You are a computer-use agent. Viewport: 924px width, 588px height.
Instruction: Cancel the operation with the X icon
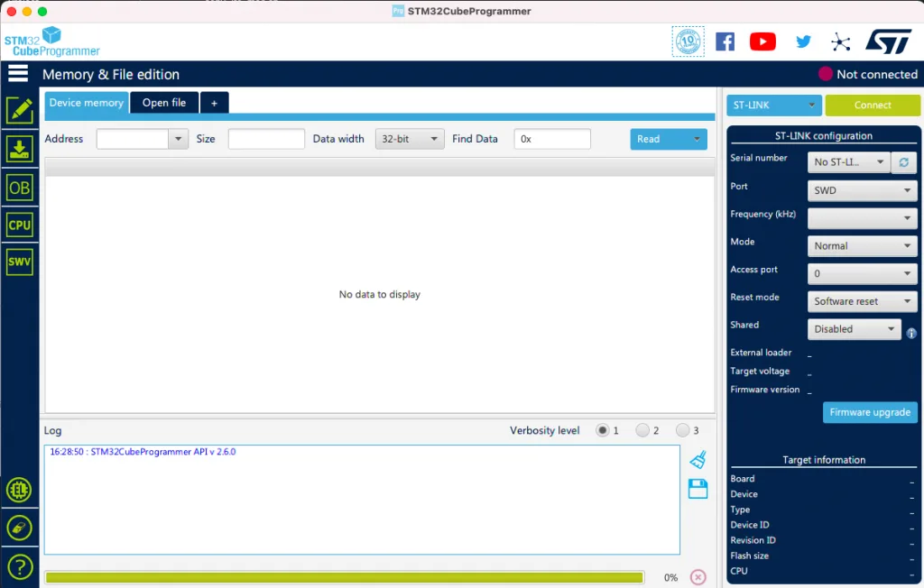698,577
